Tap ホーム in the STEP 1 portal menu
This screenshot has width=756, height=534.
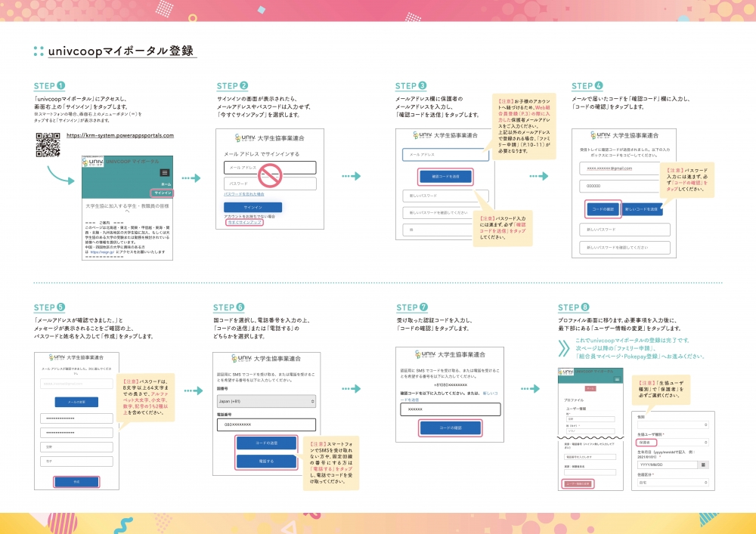click(x=166, y=184)
